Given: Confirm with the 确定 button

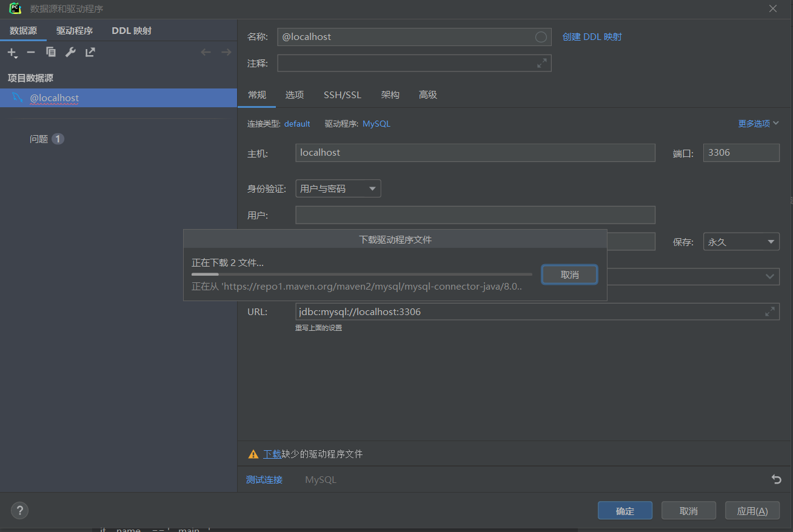Looking at the screenshot, I should 625,511.
